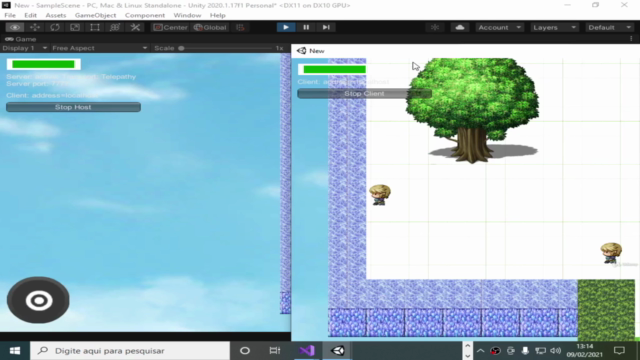Stop play mode with Play button

click(x=286, y=27)
